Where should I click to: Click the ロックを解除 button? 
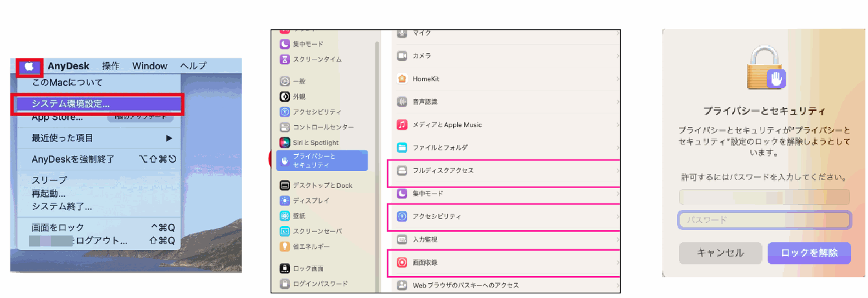tap(809, 253)
